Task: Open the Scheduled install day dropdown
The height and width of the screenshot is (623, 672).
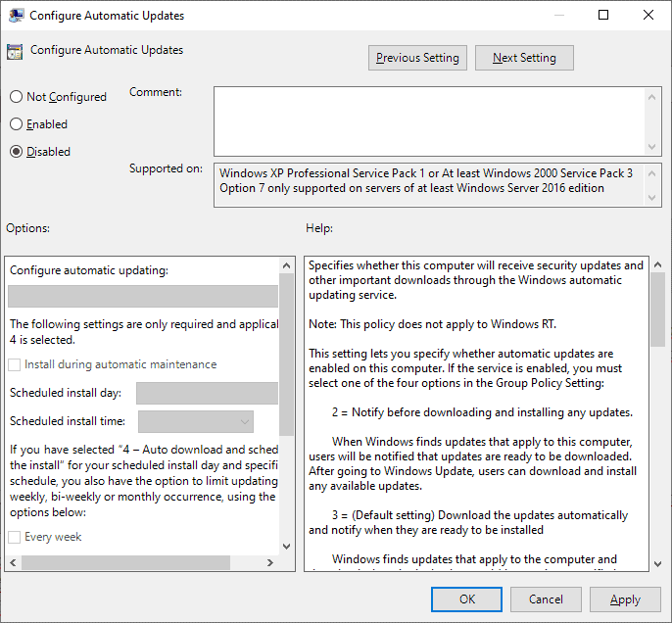Action: [x=208, y=393]
